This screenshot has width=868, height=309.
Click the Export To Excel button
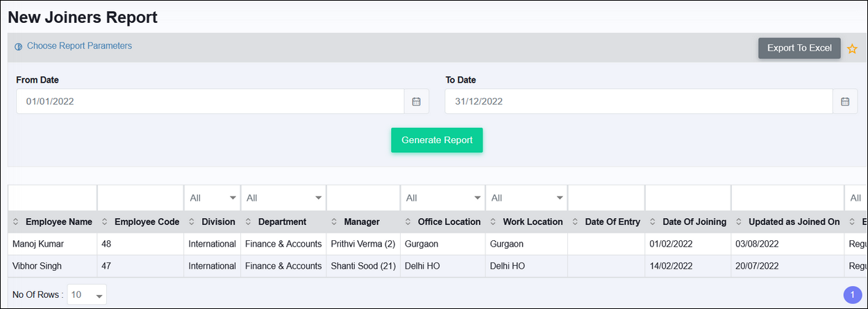[x=799, y=48]
